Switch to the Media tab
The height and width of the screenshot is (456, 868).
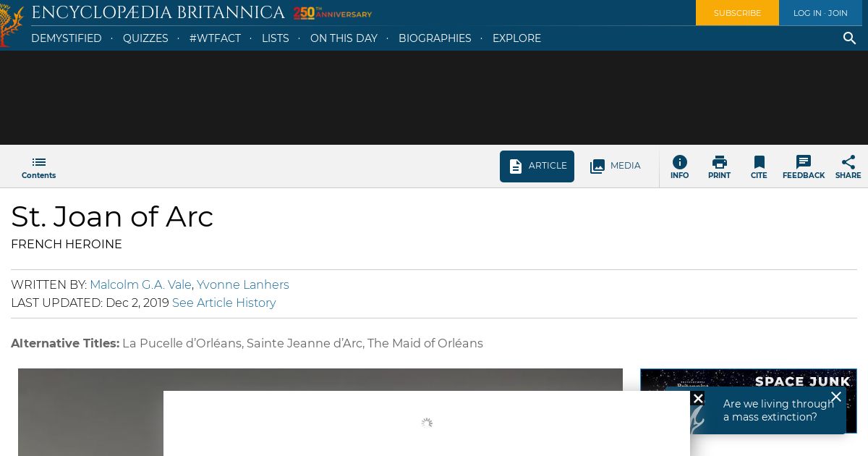click(615, 166)
